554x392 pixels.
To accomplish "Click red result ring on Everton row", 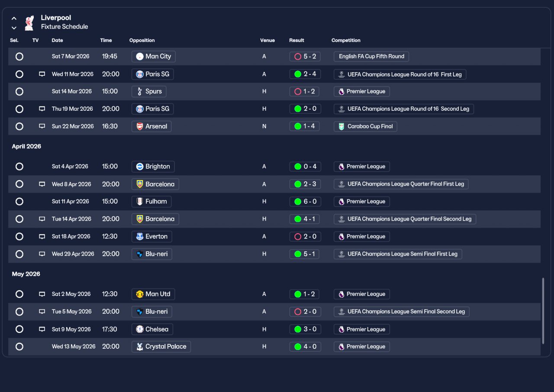I will [x=298, y=236].
